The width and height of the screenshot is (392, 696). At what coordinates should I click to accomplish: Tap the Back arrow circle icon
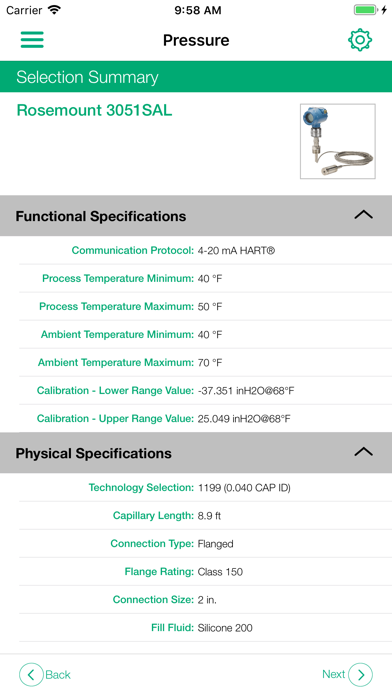click(31, 675)
